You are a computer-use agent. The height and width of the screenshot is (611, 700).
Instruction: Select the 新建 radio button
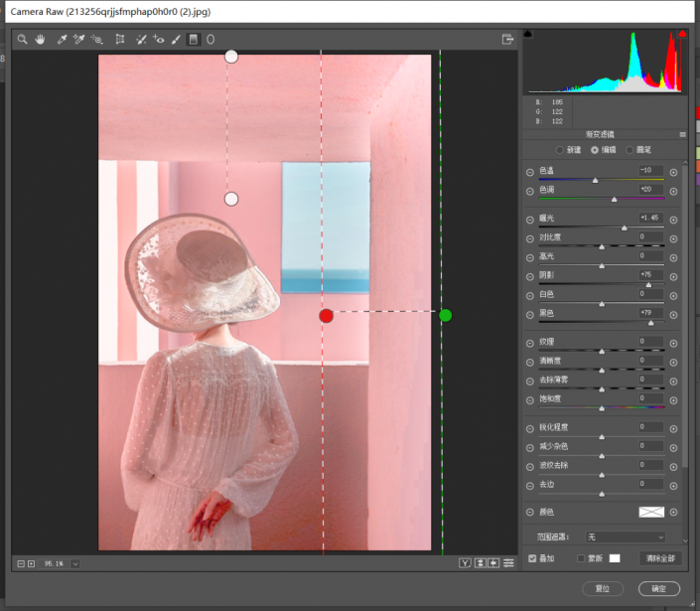[561, 150]
